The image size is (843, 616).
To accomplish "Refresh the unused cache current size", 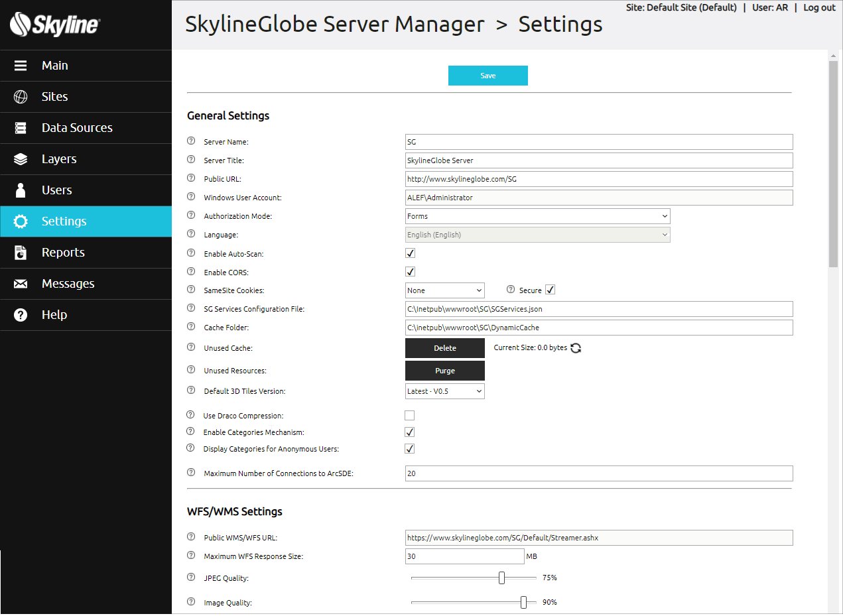I will (576, 348).
